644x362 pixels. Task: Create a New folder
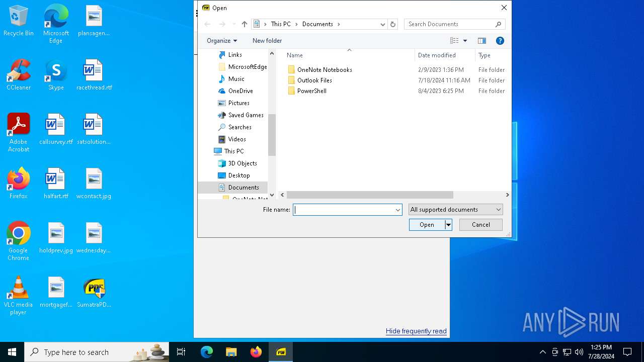(x=267, y=41)
